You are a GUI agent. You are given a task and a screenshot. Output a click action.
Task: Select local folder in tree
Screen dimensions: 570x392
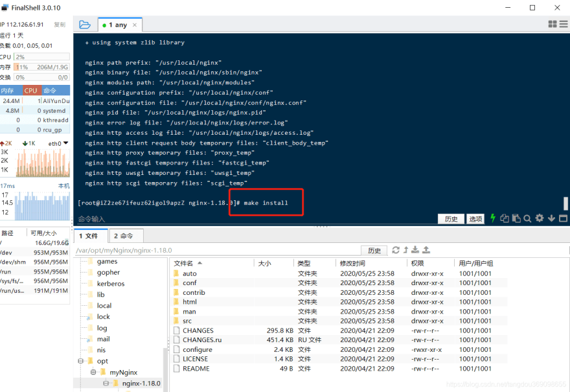(x=104, y=305)
